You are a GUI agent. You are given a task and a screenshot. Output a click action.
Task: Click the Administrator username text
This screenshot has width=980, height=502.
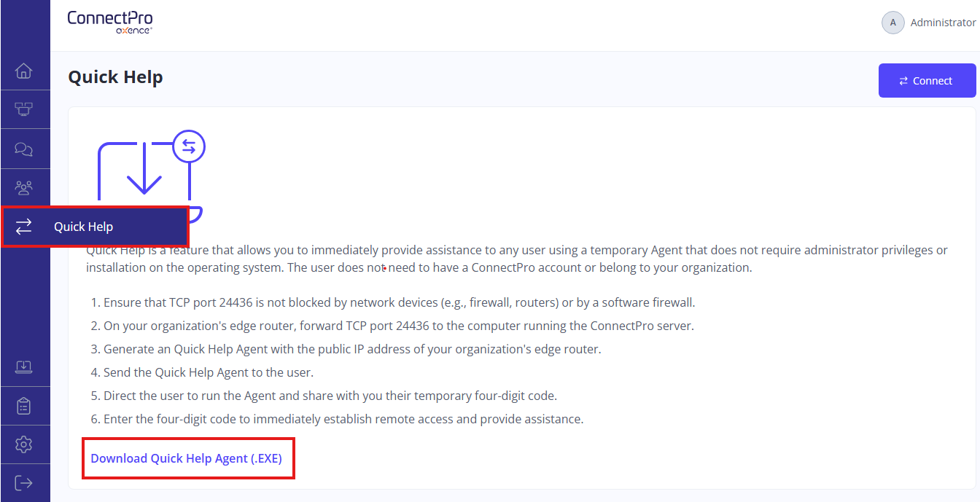click(x=943, y=23)
